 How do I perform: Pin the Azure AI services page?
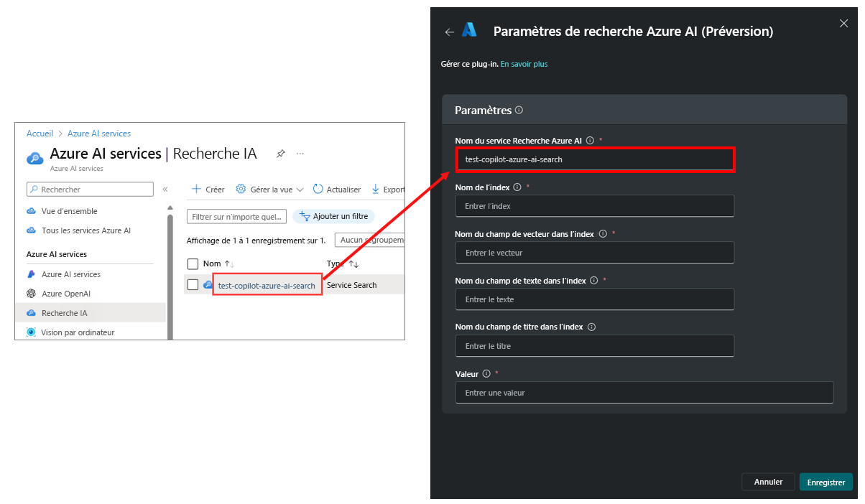point(280,153)
